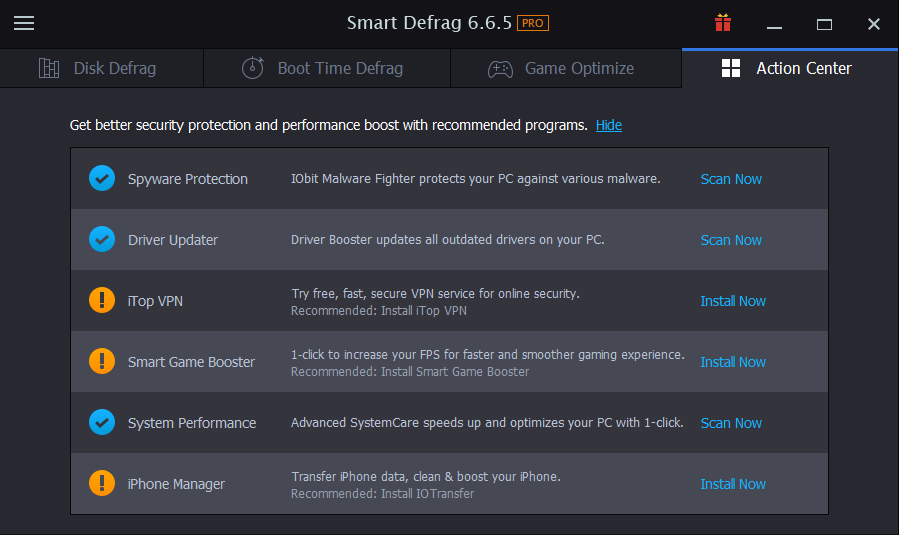The width and height of the screenshot is (899, 535).
Task: Click the iPhone Manager orange warning icon
Action: (x=102, y=483)
